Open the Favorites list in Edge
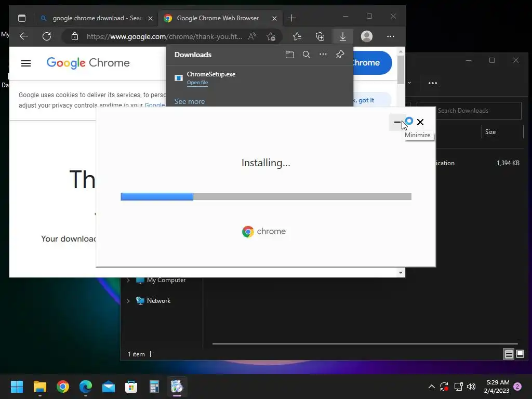This screenshot has height=399, width=532. [297, 36]
